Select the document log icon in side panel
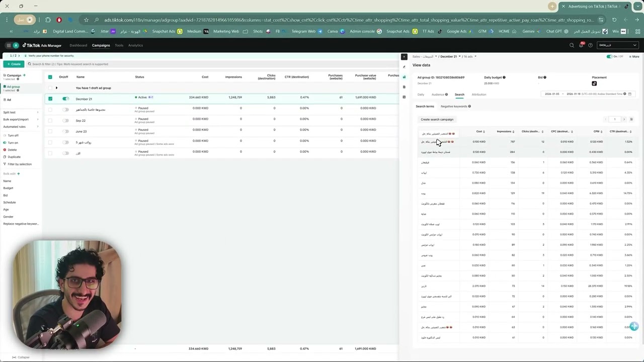Image resolution: width=644 pixels, height=362 pixels. pos(404,87)
